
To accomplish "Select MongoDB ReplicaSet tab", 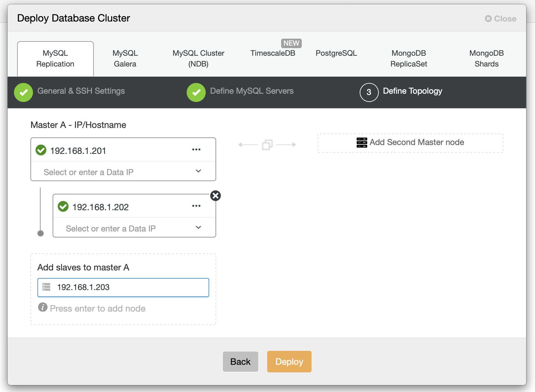I will pos(409,59).
